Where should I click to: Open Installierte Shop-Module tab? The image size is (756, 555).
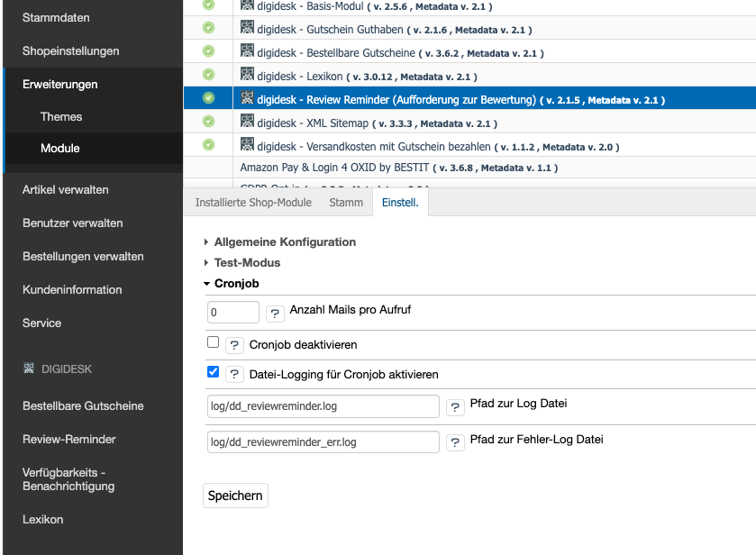[x=253, y=203]
